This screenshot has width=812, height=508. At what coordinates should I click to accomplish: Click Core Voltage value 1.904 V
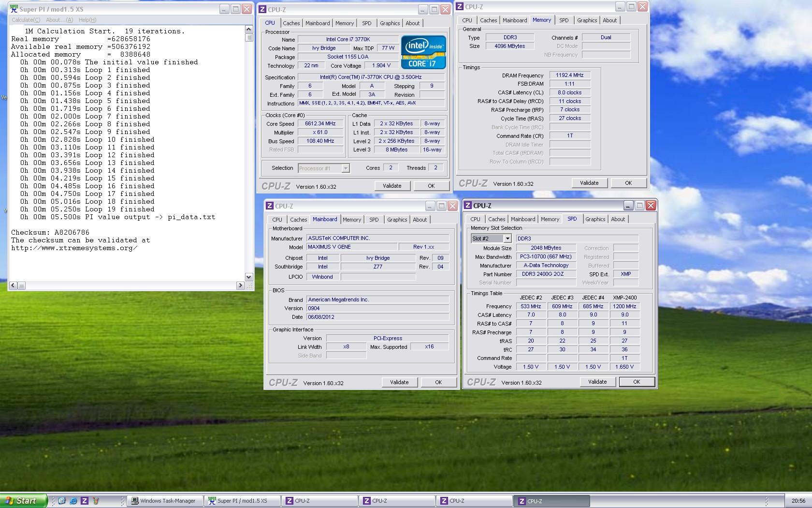pos(381,66)
